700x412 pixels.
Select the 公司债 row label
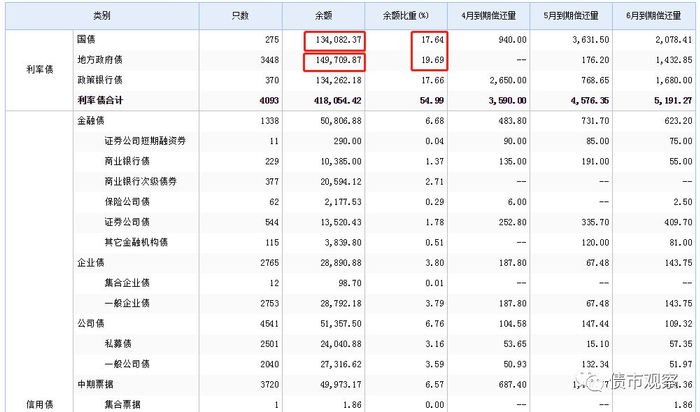click(91, 323)
